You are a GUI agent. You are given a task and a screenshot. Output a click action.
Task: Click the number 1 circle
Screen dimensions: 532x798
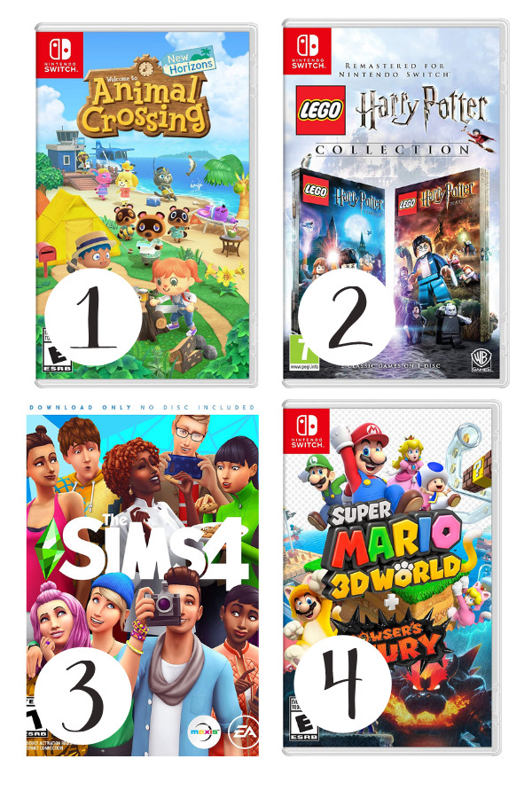click(93, 317)
